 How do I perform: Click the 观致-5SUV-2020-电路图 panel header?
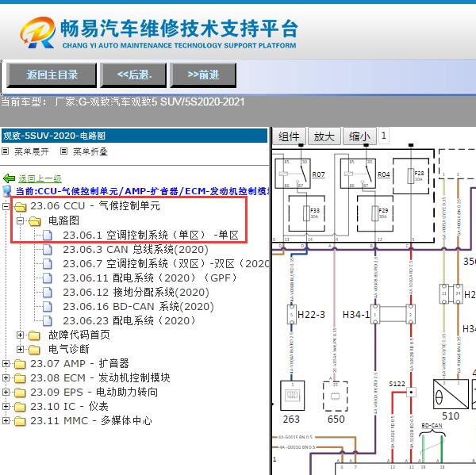[134, 136]
